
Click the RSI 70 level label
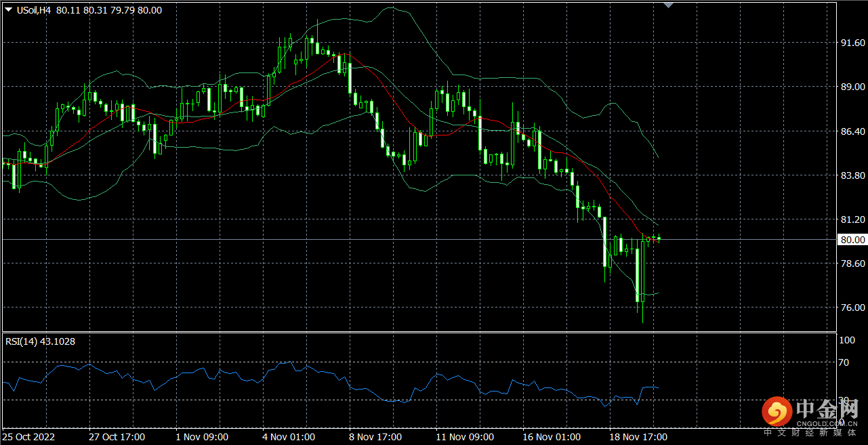coord(844,362)
